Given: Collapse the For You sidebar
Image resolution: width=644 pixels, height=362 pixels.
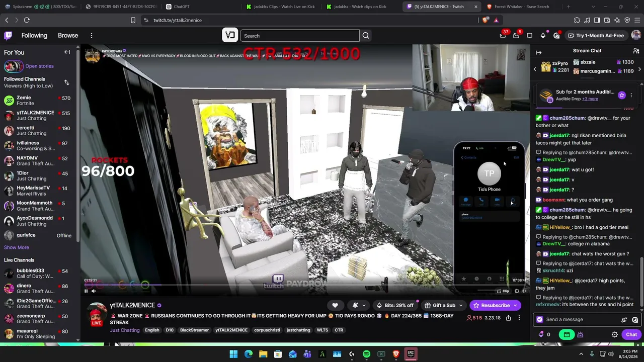Looking at the screenshot, I should click(67, 52).
